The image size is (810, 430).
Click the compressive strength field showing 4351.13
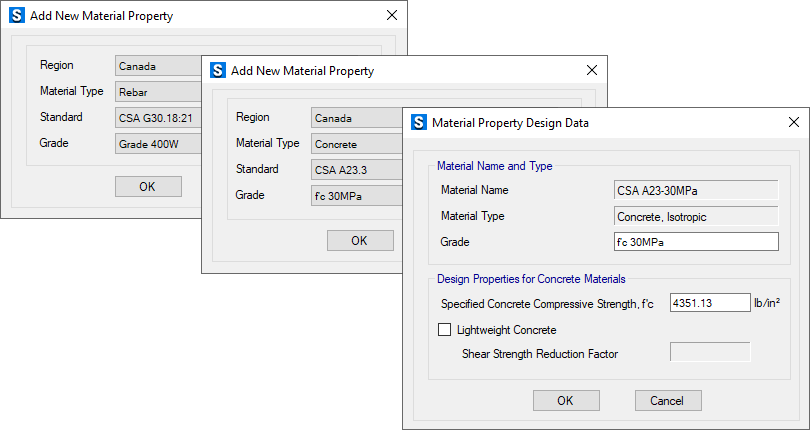coord(709,303)
